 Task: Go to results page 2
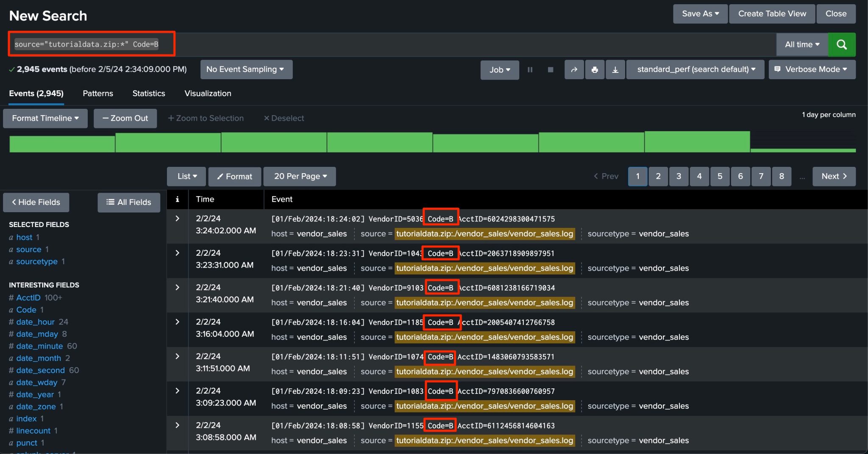click(x=658, y=176)
